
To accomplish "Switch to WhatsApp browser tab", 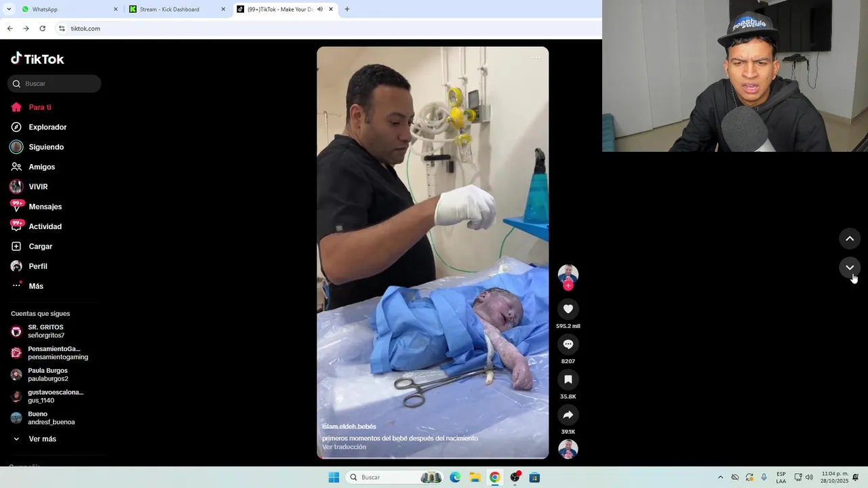I will (x=69, y=9).
